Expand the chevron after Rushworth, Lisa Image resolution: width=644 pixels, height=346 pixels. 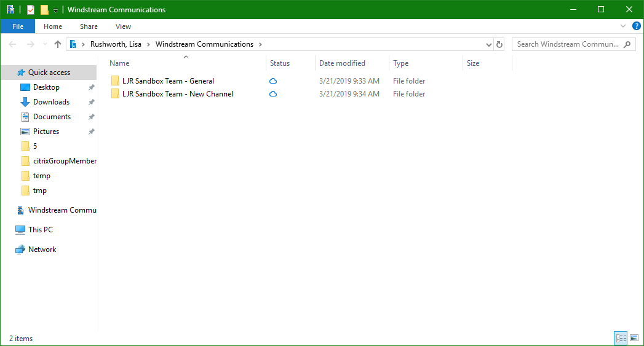pyautogui.click(x=148, y=44)
